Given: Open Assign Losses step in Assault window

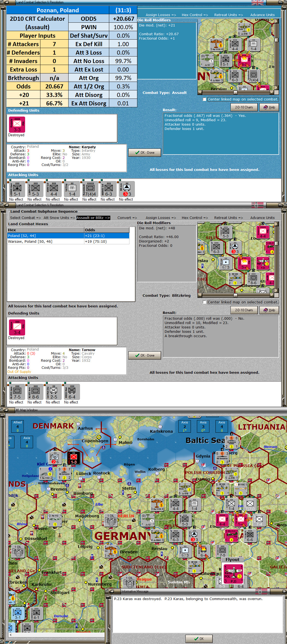Looking at the screenshot, I should tap(161, 15).
